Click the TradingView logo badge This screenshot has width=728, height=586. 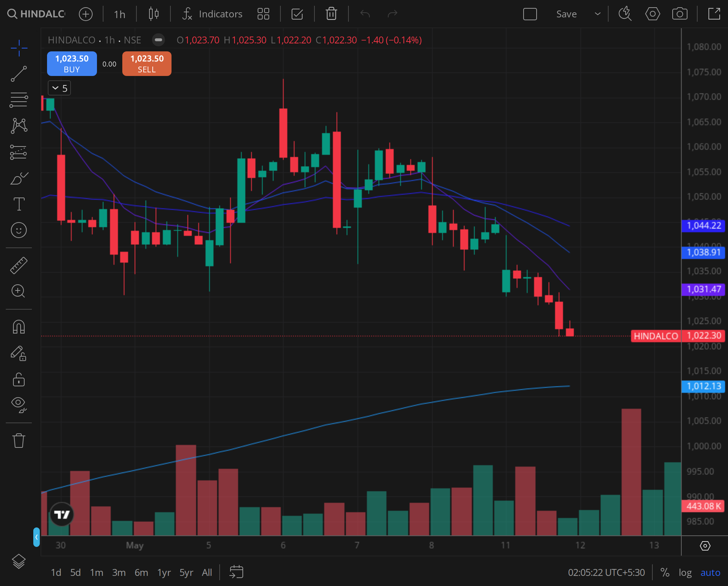point(62,514)
